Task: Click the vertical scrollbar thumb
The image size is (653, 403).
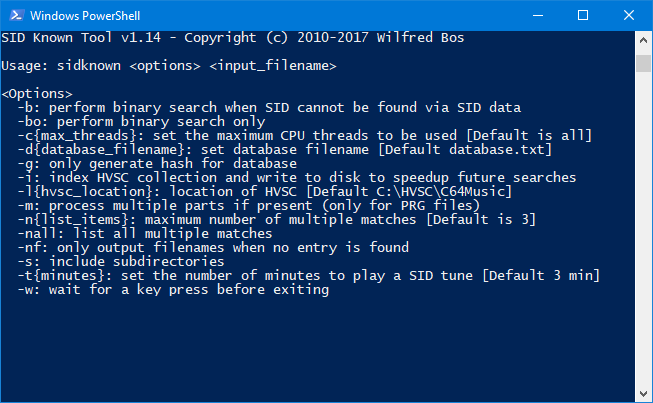Action: pyautogui.click(x=643, y=63)
